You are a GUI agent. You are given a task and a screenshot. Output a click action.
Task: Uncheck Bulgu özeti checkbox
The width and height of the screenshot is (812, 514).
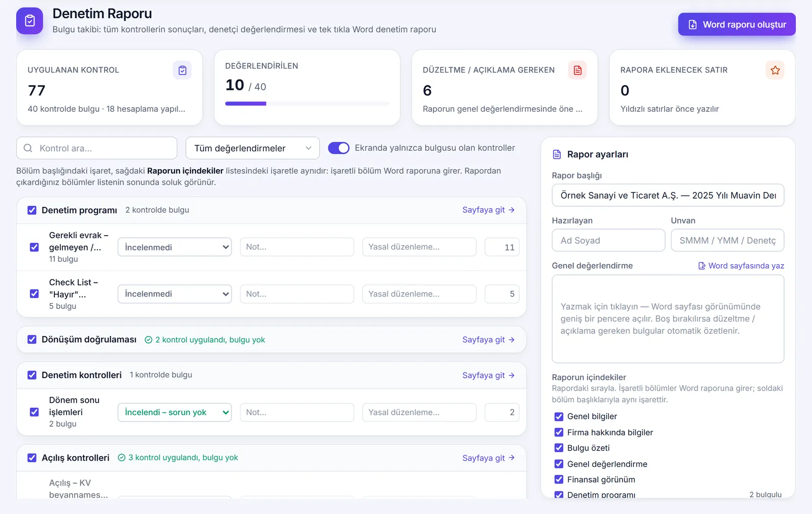(559, 448)
